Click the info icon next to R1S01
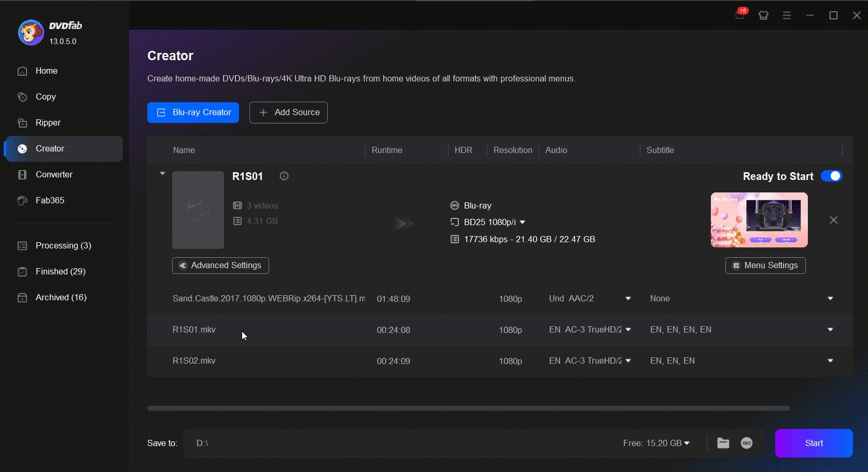Image resolution: width=868 pixels, height=472 pixels. tap(284, 176)
